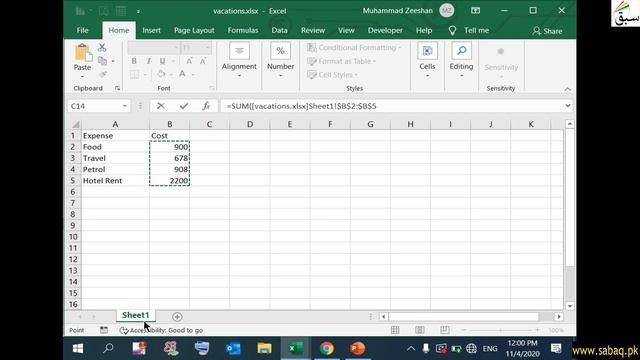
Task: Open Format as Table menu
Action: coord(341,61)
